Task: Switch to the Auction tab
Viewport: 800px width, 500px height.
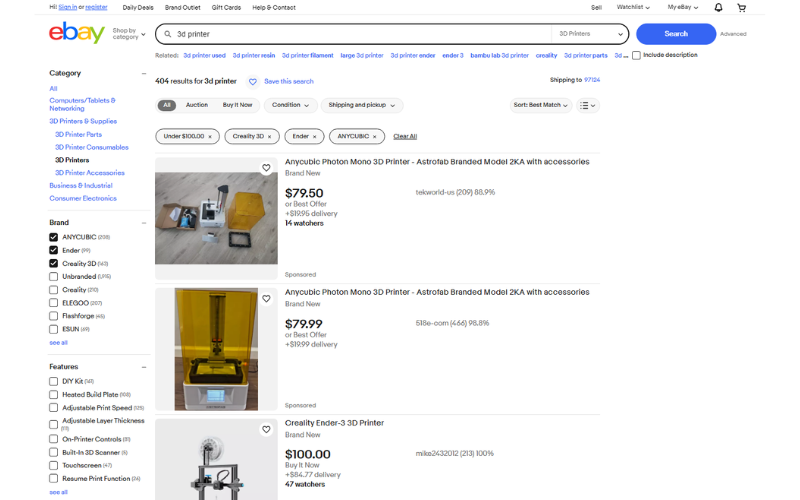Action: tap(197, 105)
